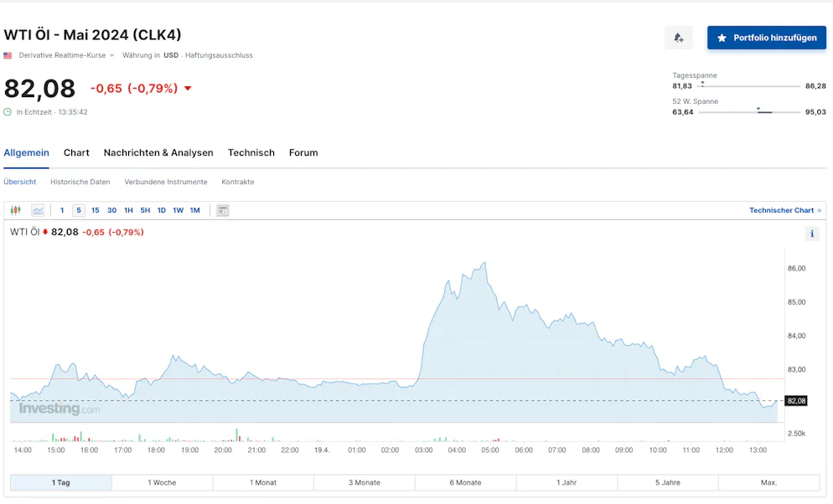Screen dimensions: 833x504
Task: Switch to the Technisch tab
Action: click(x=251, y=152)
